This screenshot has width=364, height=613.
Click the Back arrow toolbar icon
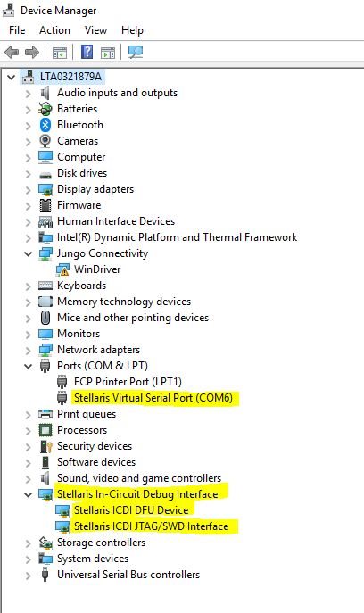point(12,52)
